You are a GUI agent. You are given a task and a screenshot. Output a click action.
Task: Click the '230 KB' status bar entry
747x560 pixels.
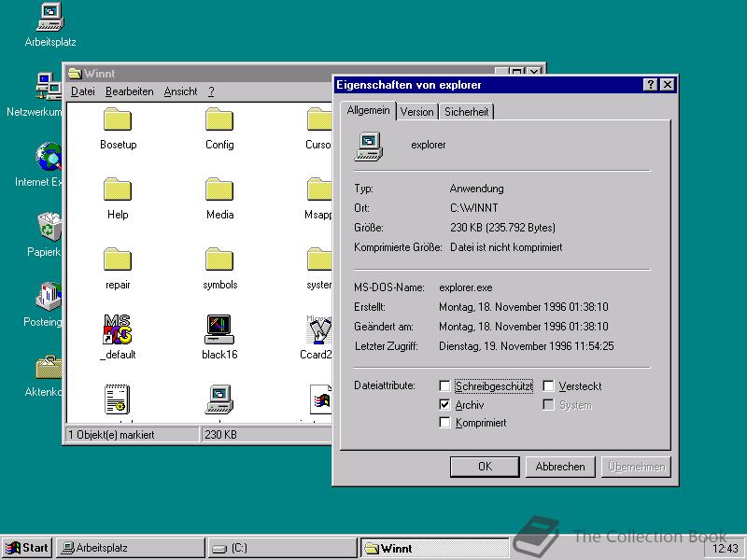220,435
